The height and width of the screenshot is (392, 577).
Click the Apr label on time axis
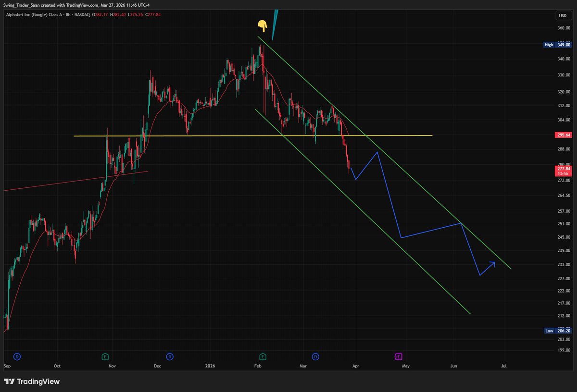tap(355, 366)
